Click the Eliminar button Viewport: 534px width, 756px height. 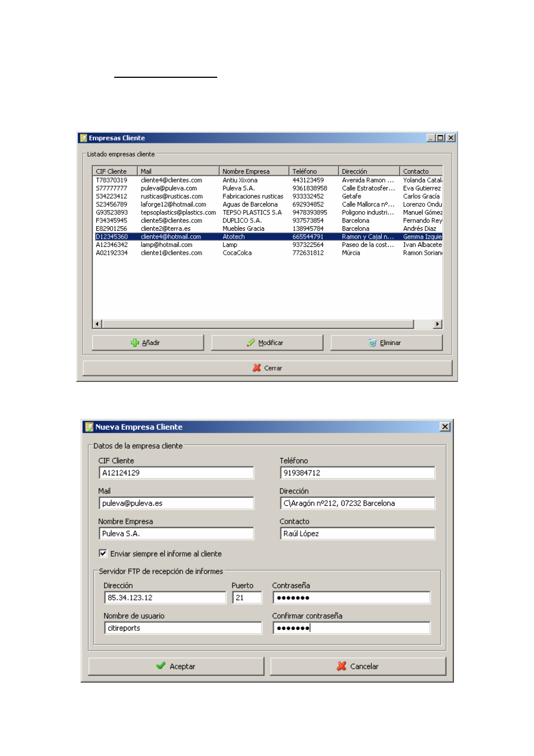coord(386,343)
